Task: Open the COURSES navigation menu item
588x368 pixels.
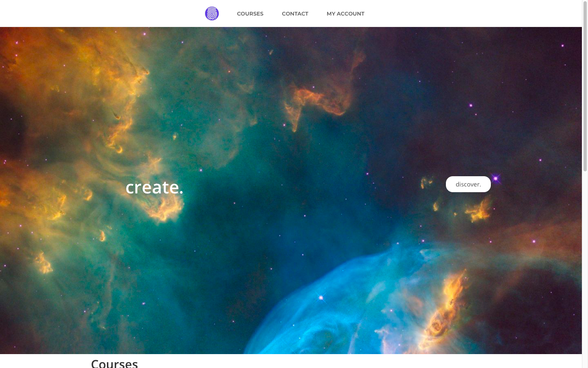Action: pyautogui.click(x=250, y=13)
